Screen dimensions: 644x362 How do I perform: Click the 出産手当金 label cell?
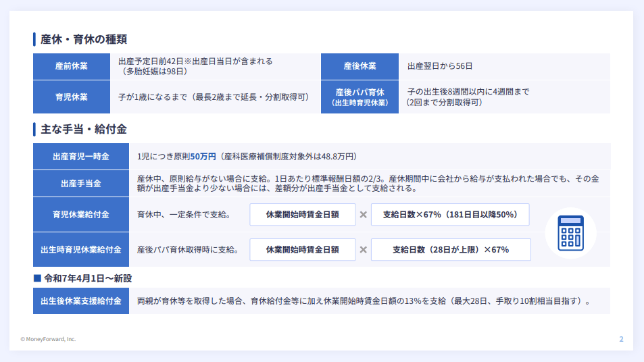pos(80,183)
